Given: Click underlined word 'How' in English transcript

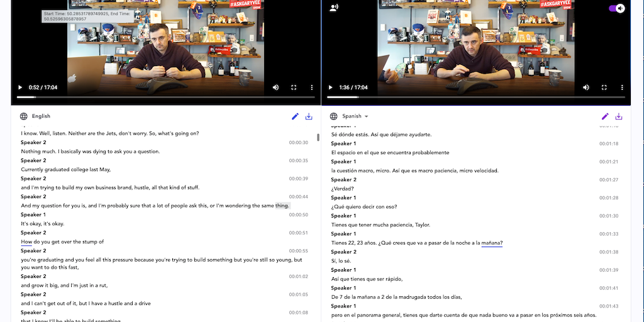Looking at the screenshot, I should coord(26,242).
